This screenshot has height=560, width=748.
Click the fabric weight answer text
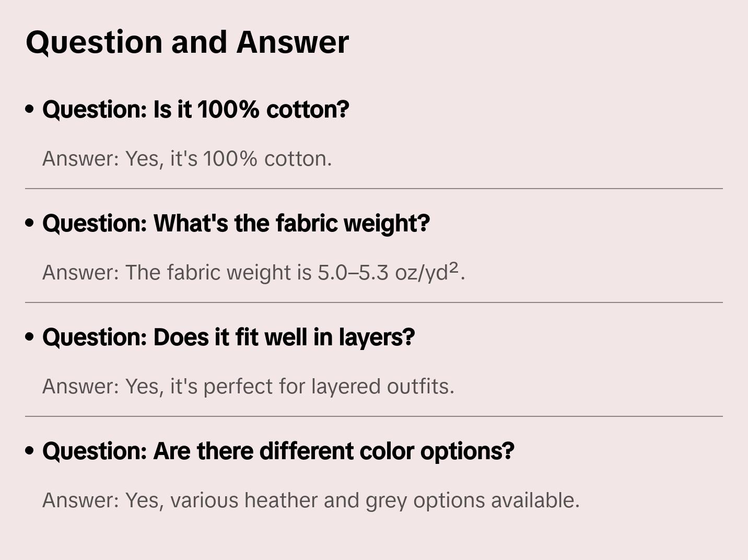tap(253, 273)
